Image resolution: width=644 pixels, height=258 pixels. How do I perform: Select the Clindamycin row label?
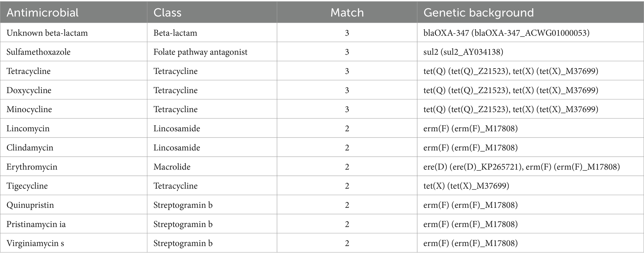tap(30, 148)
